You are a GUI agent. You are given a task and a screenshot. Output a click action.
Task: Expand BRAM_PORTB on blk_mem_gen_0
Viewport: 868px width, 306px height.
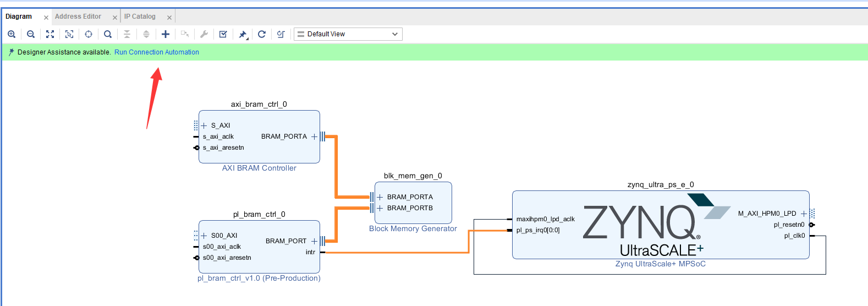click(380, 208)
